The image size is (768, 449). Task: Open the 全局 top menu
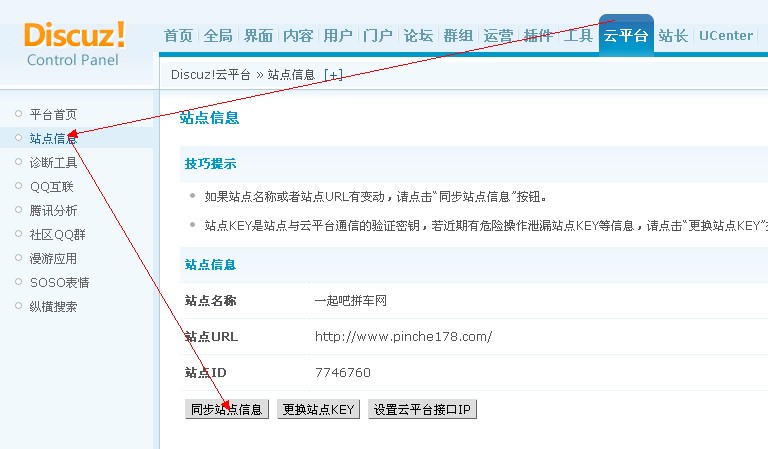(x=218, y=36)
